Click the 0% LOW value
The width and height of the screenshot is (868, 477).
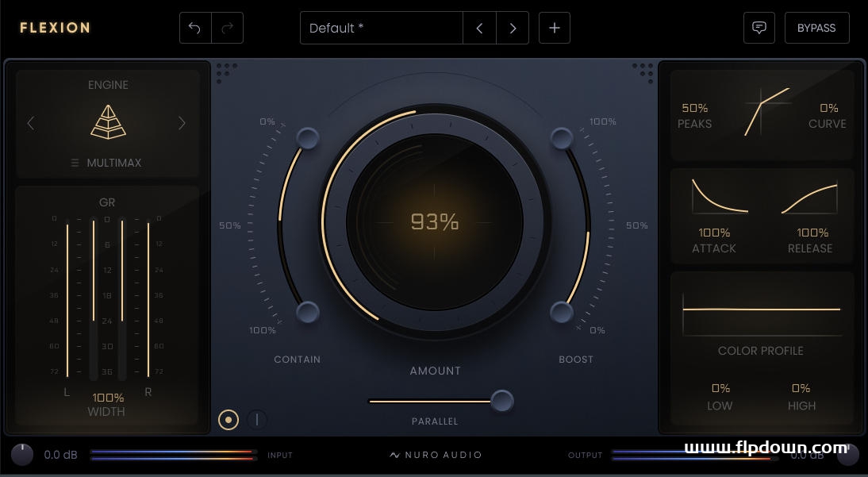pyautogui.click(x=720, y=388)
